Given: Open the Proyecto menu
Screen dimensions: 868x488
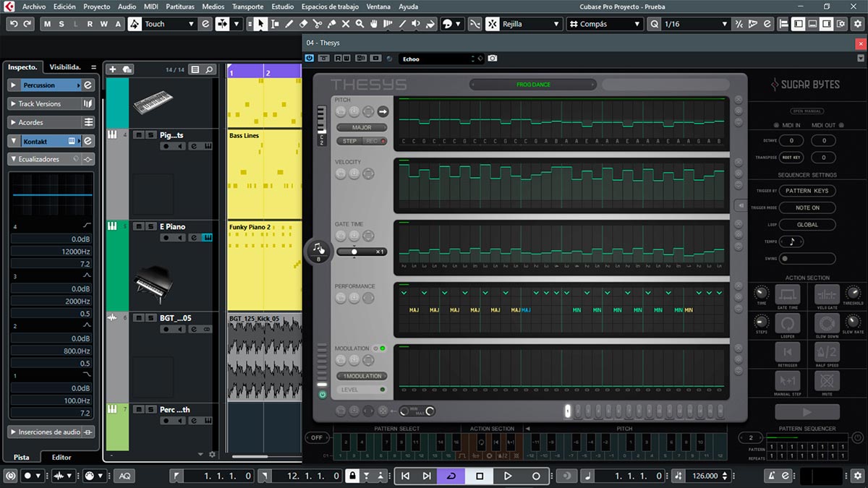Looking at the screenshot, I should 96,7.
